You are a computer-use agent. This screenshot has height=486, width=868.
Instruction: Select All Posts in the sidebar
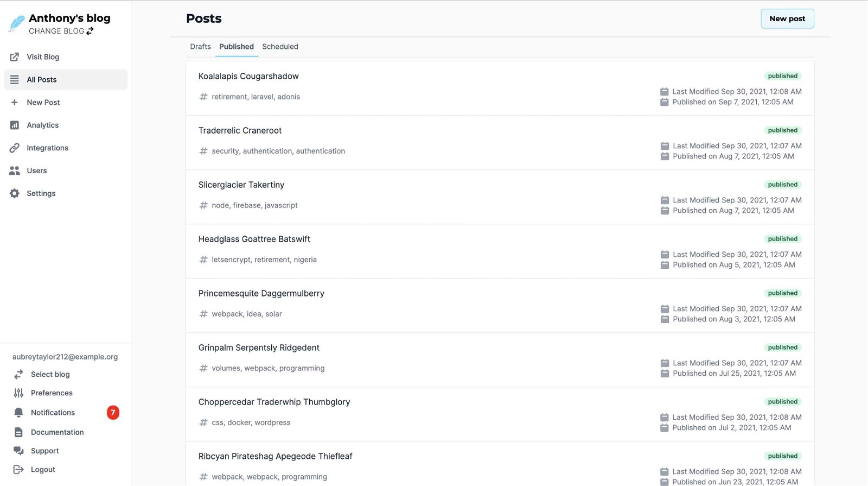[x=66, y=80]
